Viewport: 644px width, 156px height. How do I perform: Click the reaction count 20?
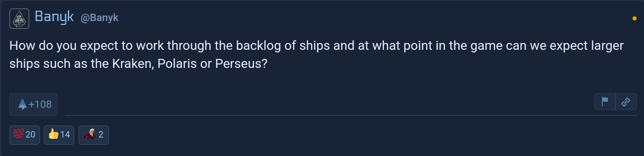click(30, 135)
